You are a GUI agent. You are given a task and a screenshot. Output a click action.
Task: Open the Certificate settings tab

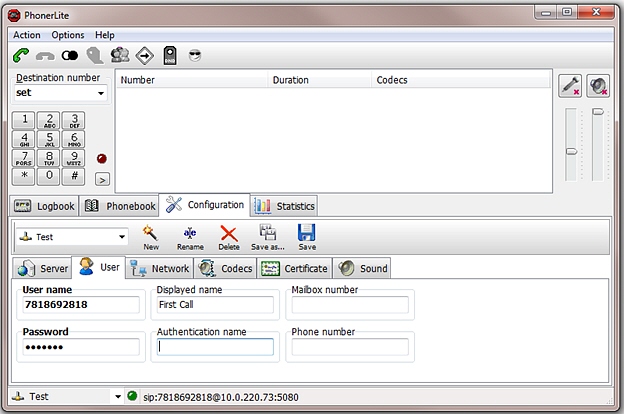coord(294,268)
